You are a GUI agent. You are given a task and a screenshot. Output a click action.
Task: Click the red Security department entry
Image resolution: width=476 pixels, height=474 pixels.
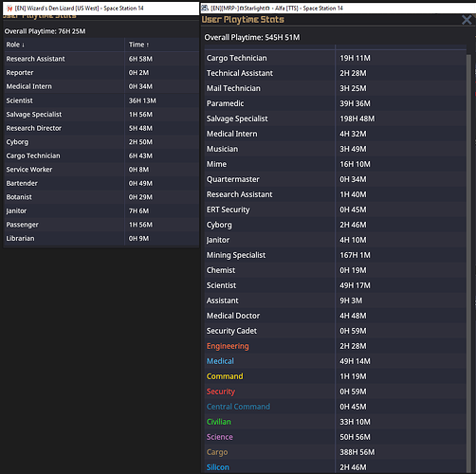221,392
